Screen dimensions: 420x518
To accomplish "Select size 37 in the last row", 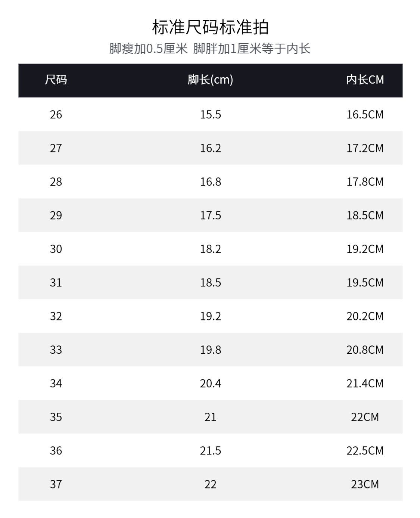I will pyautogui.click(x=56, y=484).
